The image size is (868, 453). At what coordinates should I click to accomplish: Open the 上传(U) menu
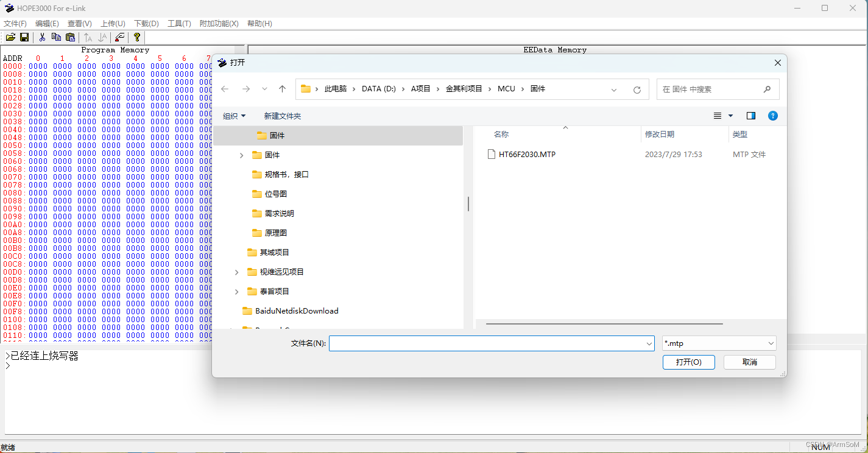[113, 23]
